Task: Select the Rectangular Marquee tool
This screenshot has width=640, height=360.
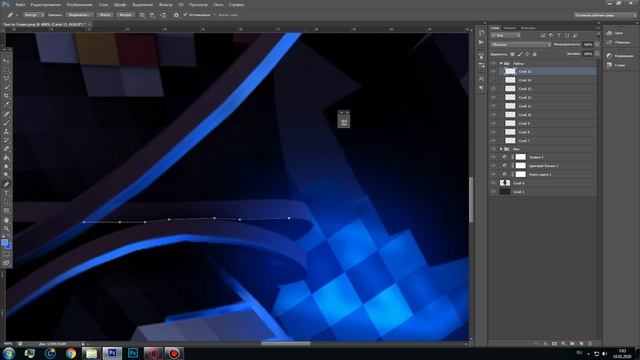Action: pos(6,70)
